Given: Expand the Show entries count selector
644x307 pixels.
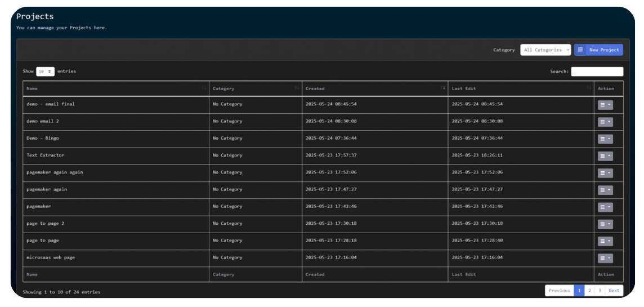Looking at the screenshot, I should pyautogui.click(x=45, y=72).
